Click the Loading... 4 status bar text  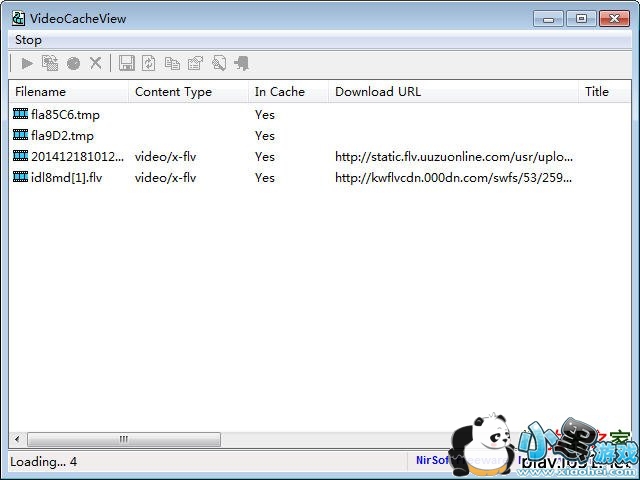(x=43, y=462)
